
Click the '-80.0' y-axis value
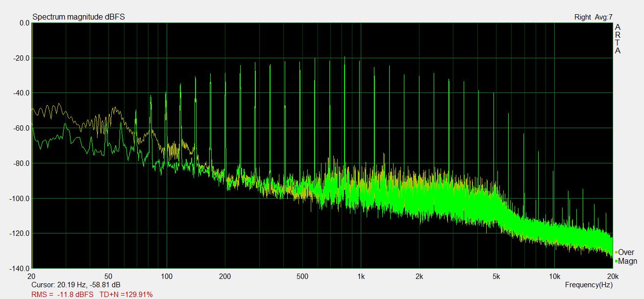coord(21,163)
